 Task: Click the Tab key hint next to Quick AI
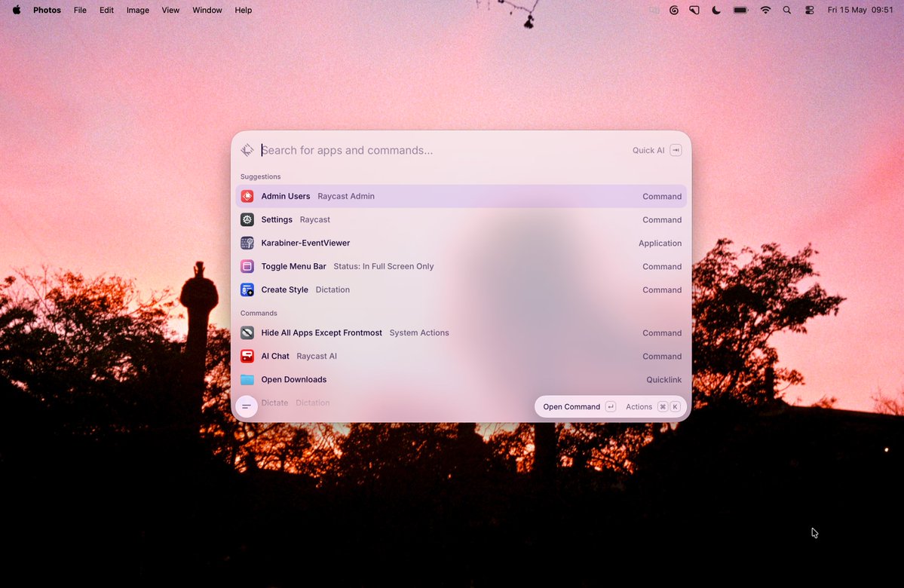(676, 150)
